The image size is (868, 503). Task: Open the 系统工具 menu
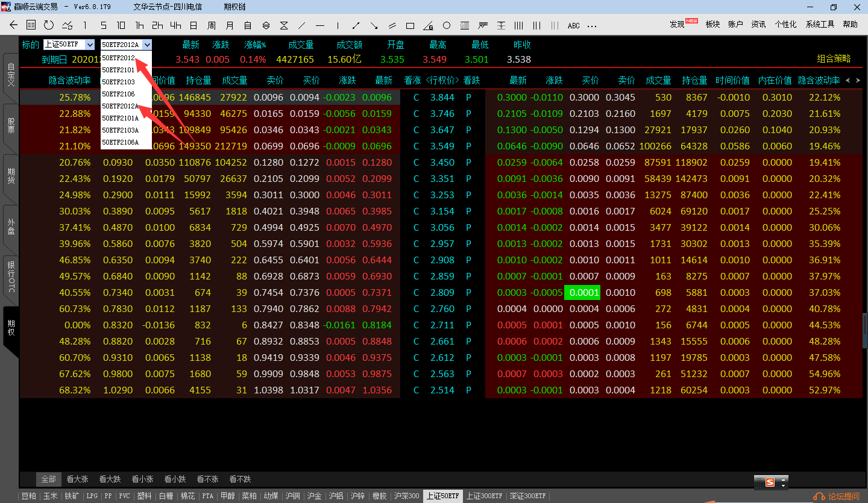pos(820,25)
